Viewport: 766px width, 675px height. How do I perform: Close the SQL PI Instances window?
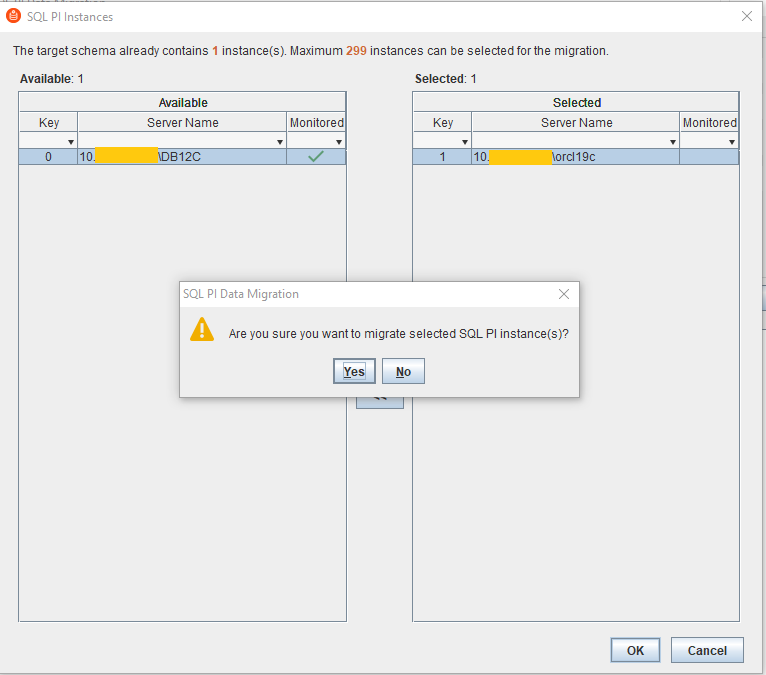[746, 16]
